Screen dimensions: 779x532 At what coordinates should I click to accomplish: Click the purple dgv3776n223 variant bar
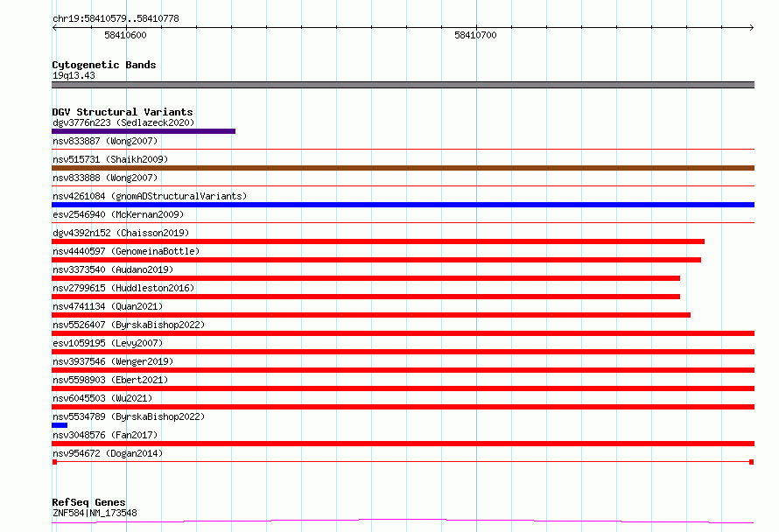pos(144,131)
